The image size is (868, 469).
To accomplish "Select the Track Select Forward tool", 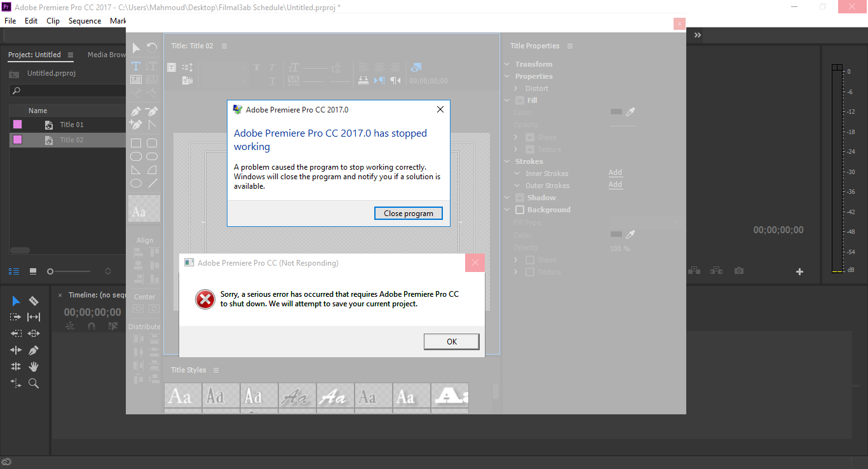I will [16, 317].
